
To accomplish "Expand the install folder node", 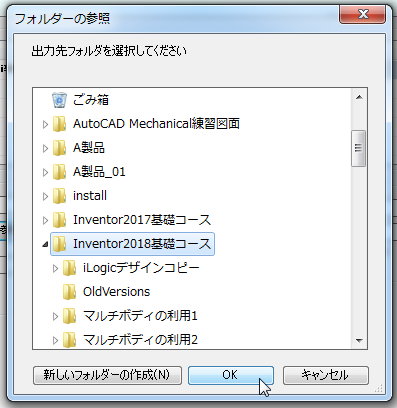I will tap(45, 196).
